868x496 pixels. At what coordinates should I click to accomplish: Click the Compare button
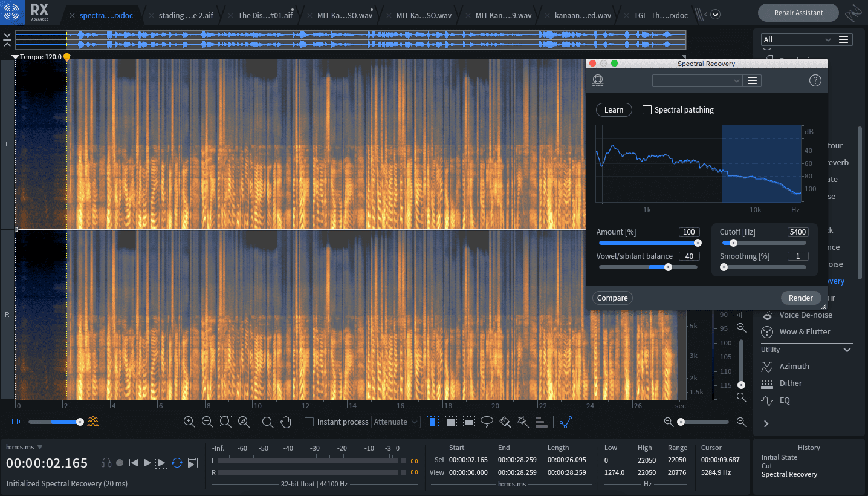612,298
